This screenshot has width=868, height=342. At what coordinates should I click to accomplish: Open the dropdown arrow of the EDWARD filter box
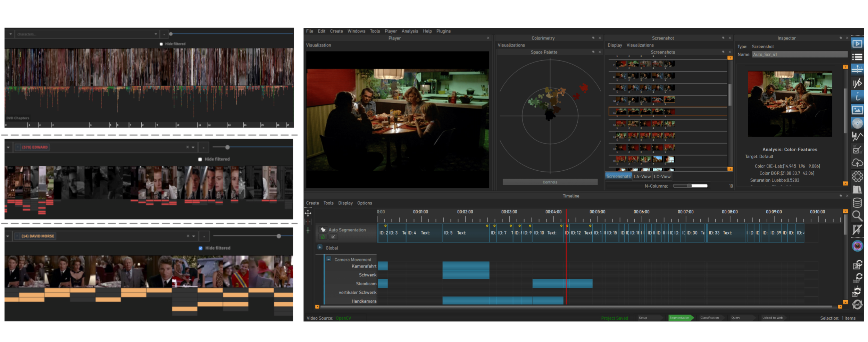[193, 147]
